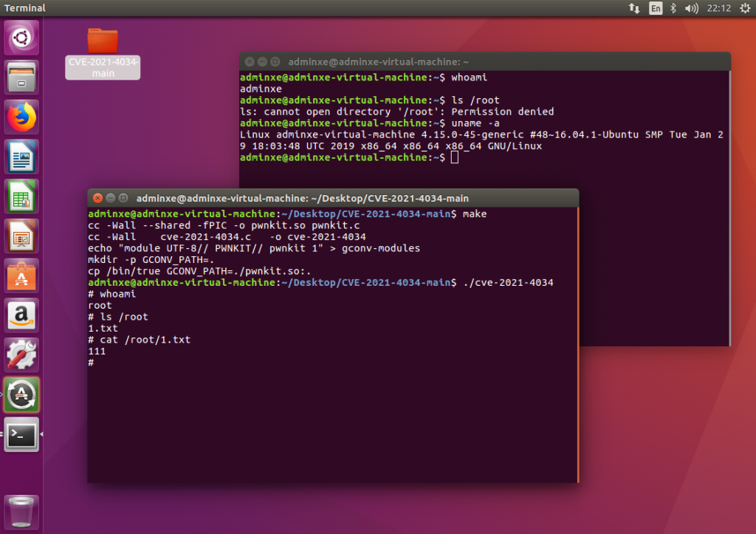
Task: Click the last root '#' prompt in front terminal
Action: click(x=91, y=363)
